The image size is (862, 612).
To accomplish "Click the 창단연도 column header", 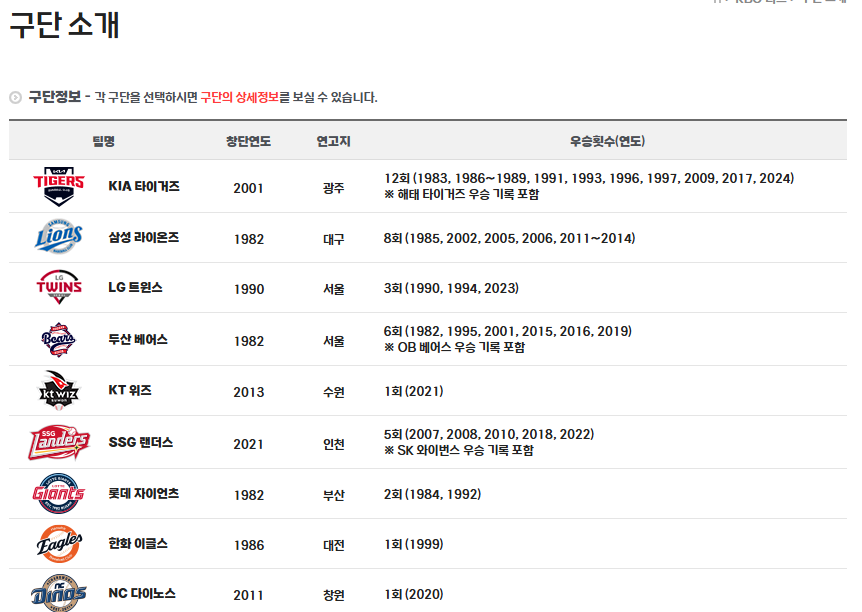I will click(248, 141).
